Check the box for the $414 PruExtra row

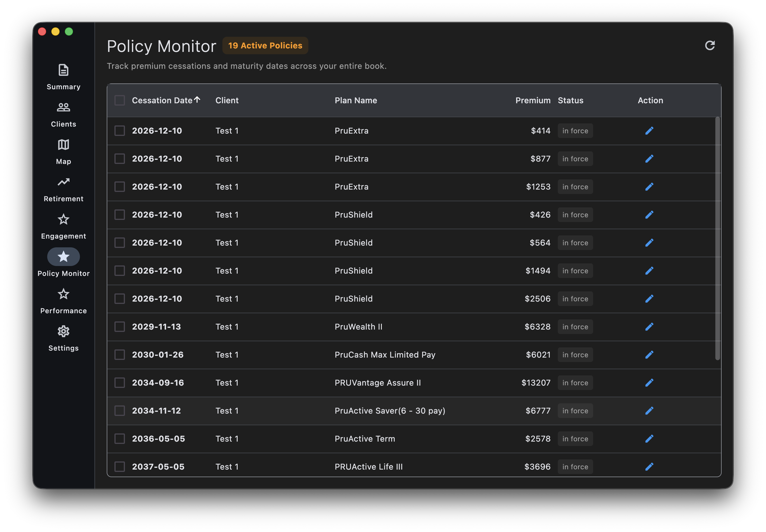[x=119, y=131]
